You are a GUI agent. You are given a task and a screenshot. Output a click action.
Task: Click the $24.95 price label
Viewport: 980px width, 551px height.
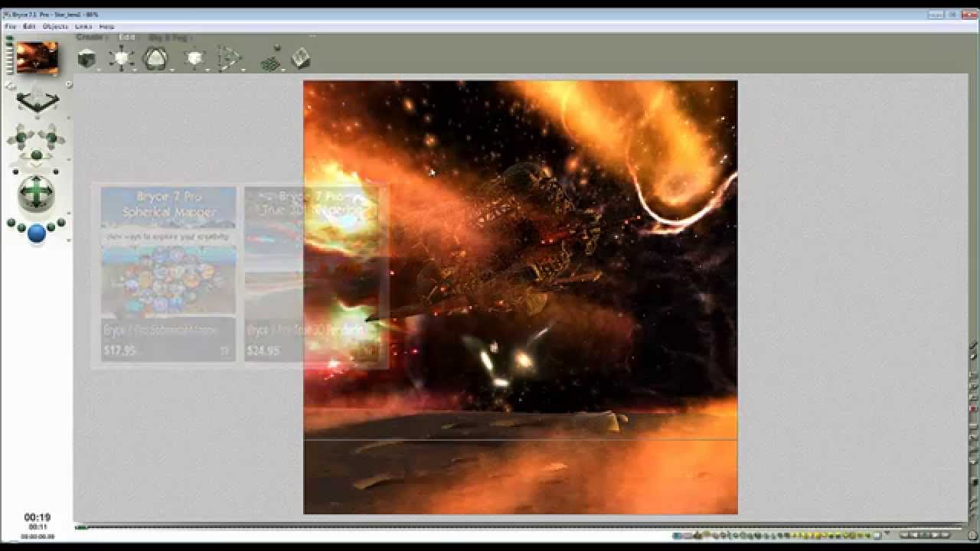[x=263, y=350]
